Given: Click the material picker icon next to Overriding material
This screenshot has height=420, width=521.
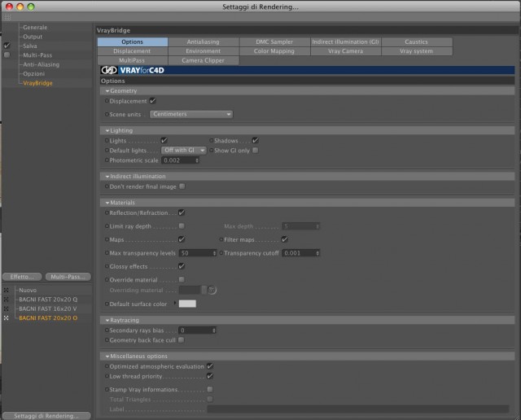Looking at the screenshot, I should tap(212, 290).
